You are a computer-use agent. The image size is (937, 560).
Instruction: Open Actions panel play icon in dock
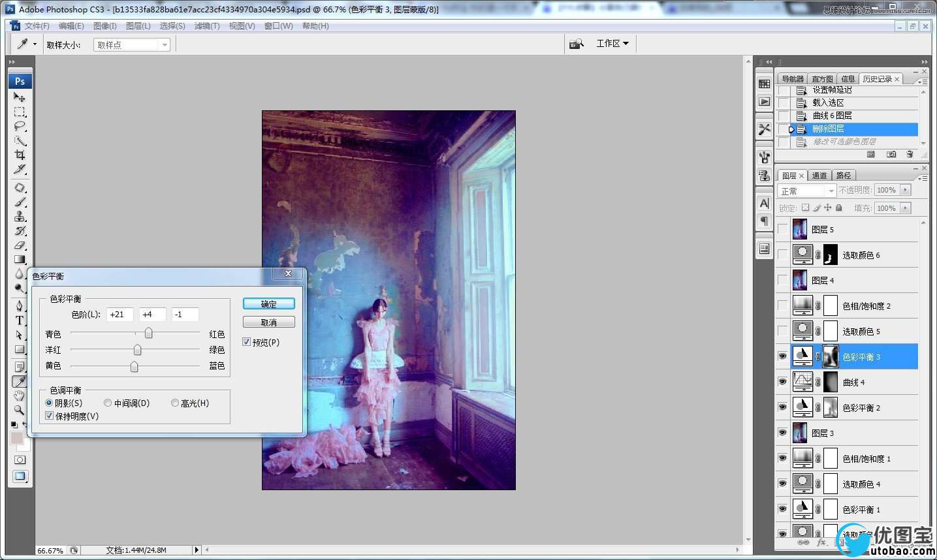[764, 102]
